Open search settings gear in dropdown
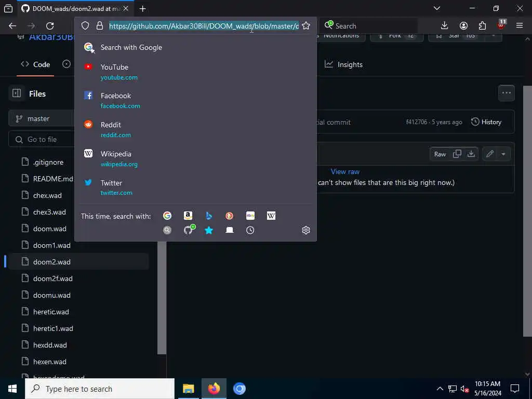This screenshot has height=399, width=532. point(305,230)
